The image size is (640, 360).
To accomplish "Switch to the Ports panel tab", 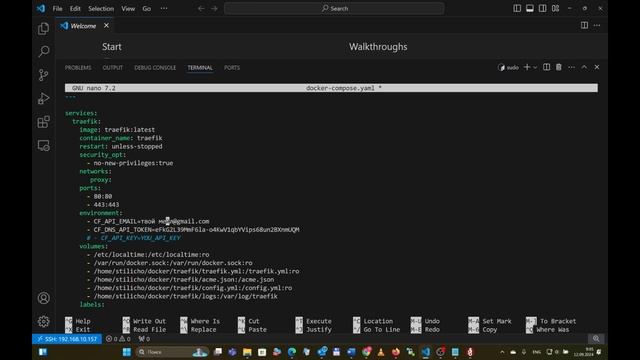I will click(x=232, y=68).
